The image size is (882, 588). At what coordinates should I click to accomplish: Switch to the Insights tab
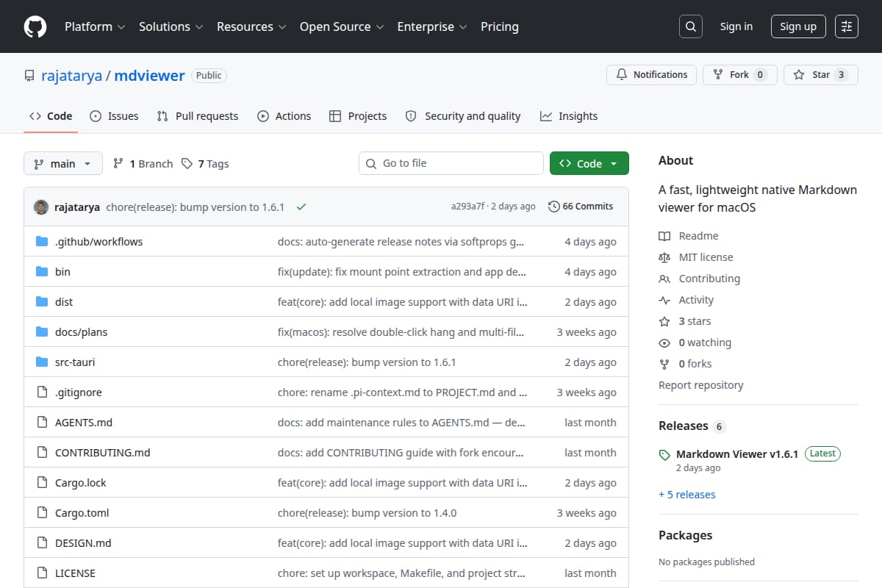569,116
